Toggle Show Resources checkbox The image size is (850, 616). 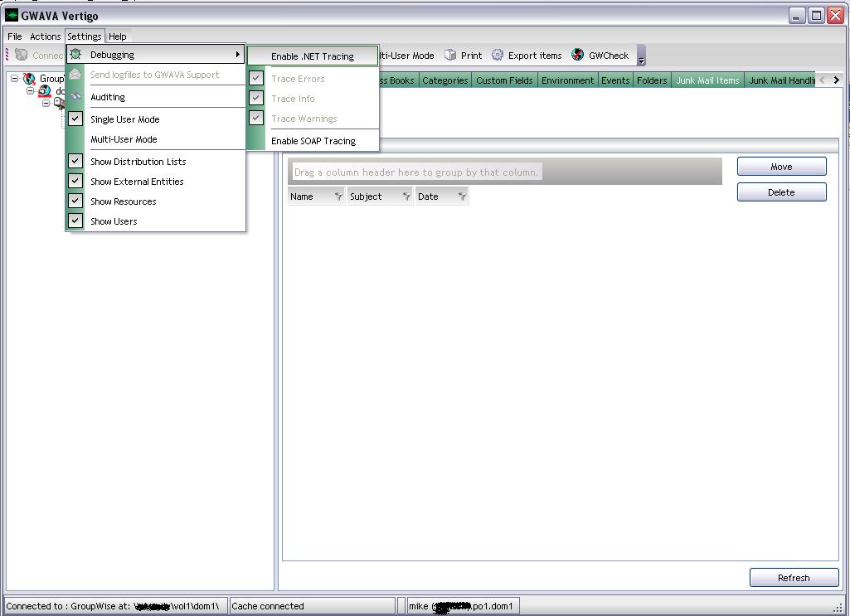coord(75,201)
